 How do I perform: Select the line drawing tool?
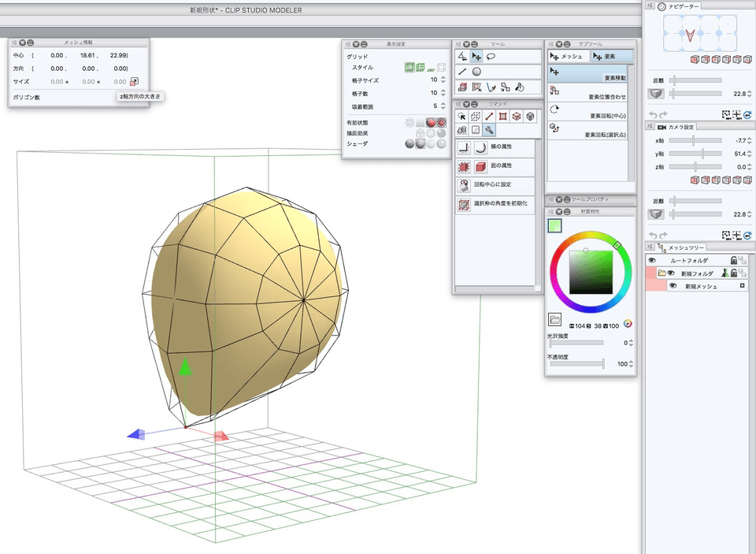click(462, 72)
